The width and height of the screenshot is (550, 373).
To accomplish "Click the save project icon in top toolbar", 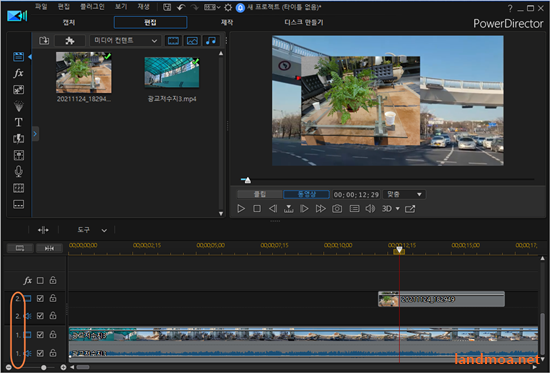I will (x=167, y=7).
